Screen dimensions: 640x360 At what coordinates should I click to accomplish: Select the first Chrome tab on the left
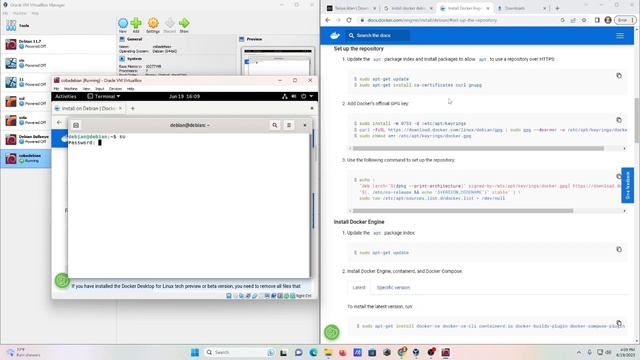[x=352, y=8]
